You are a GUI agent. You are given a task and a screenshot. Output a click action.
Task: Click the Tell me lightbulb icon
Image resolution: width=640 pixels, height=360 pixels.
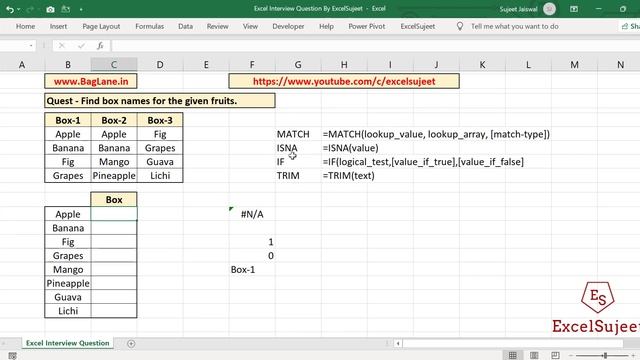(x=460, y=26)
